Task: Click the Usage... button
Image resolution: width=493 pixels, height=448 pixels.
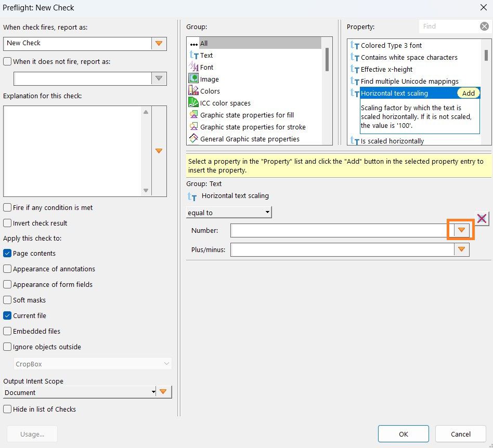Action: pyautogui.click(x=32, y=434)
